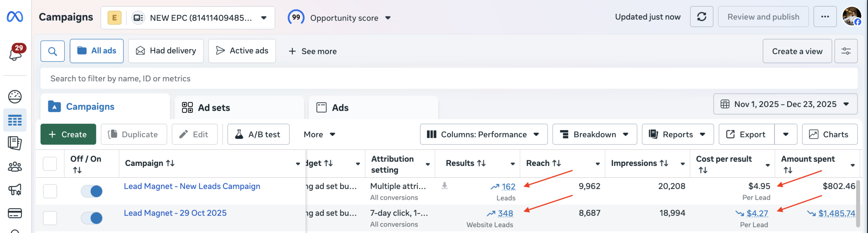This screenshot has width=868, height=233.
Task: Open Lead Magnet - New Leads Campaign link
Action: point(192,186)
